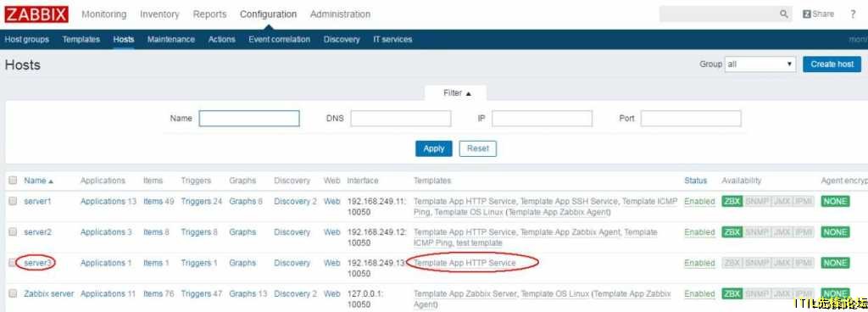Screen dimensions: 868x312
Task: Click the Name filter input field
Action: point(249,119)
